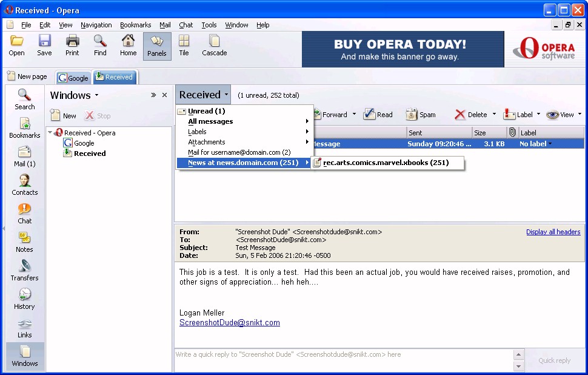Open the Mail (1) panel
The height and width of the screenshot is (375, 588).
[25, 157]
